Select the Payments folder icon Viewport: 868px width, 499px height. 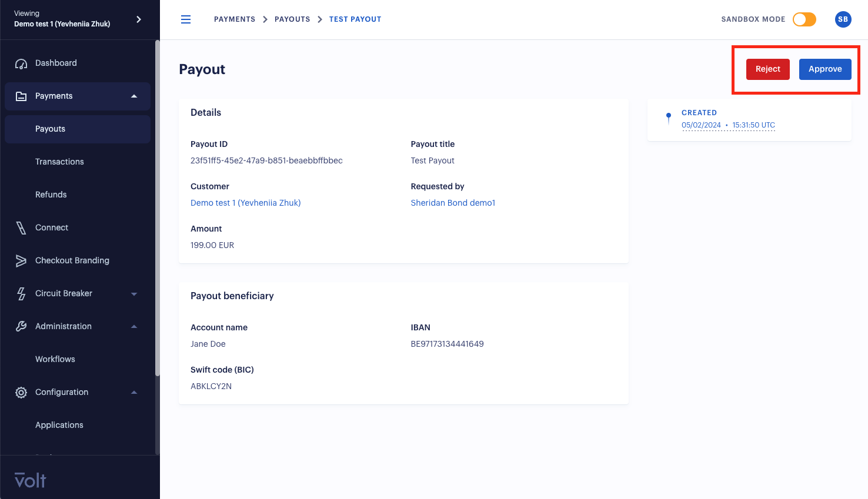pos(21,96)
